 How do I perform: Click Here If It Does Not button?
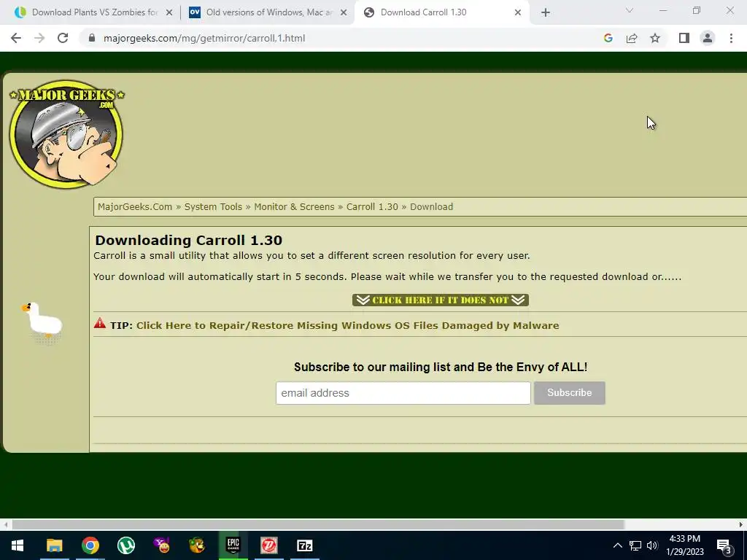point(440,300)
